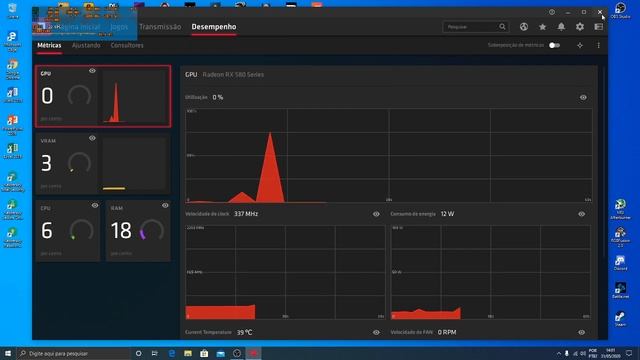Click the taskbar clock and date
Image resolution: width=640 pixels, height=360 pixels.
(611, 353)
